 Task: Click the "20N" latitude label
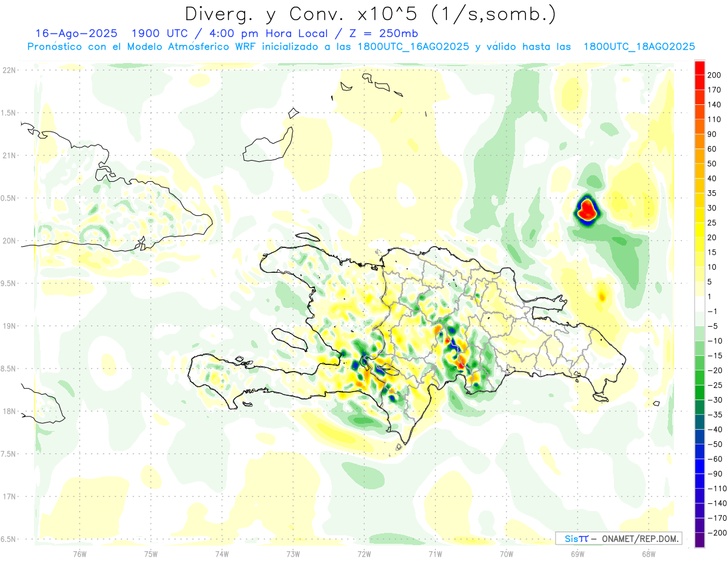[8, 241]
